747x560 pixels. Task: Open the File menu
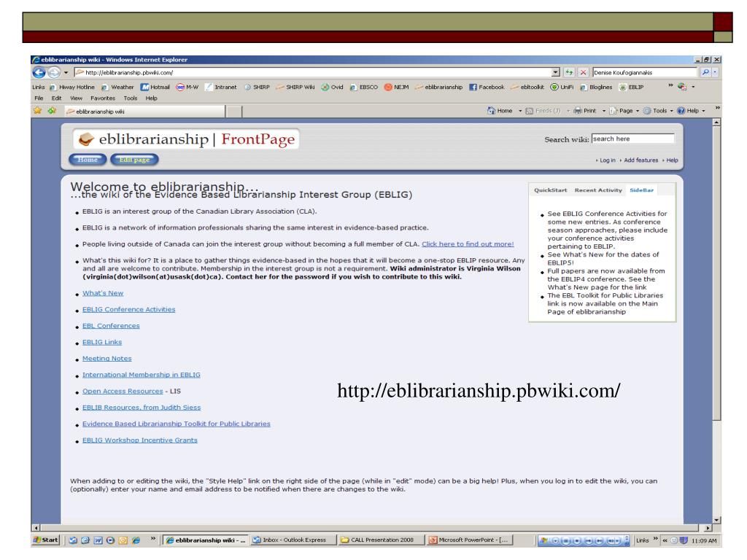pos(39,98)
